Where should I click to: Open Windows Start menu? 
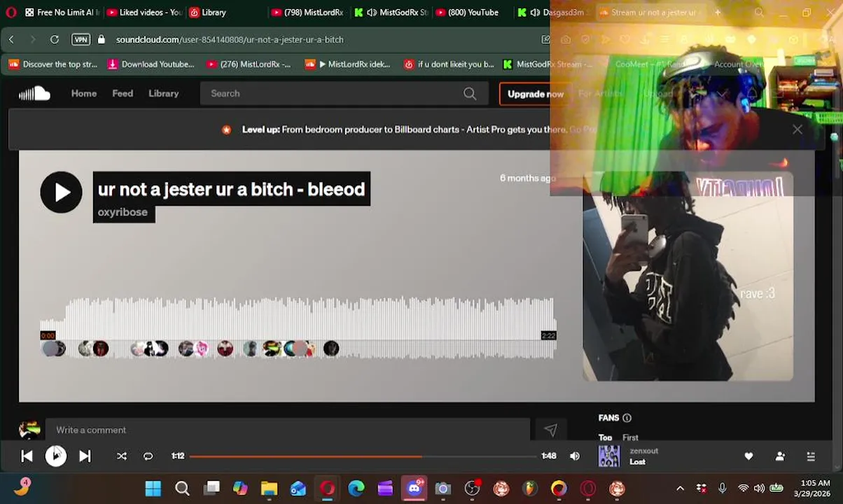click(x=153, y=488)
